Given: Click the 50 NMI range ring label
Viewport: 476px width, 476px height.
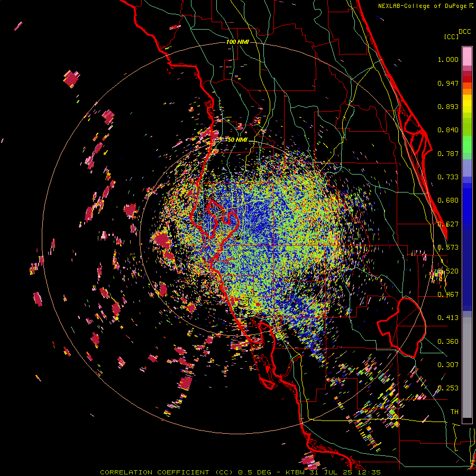Looking at the screenshot, I should 237,140.
